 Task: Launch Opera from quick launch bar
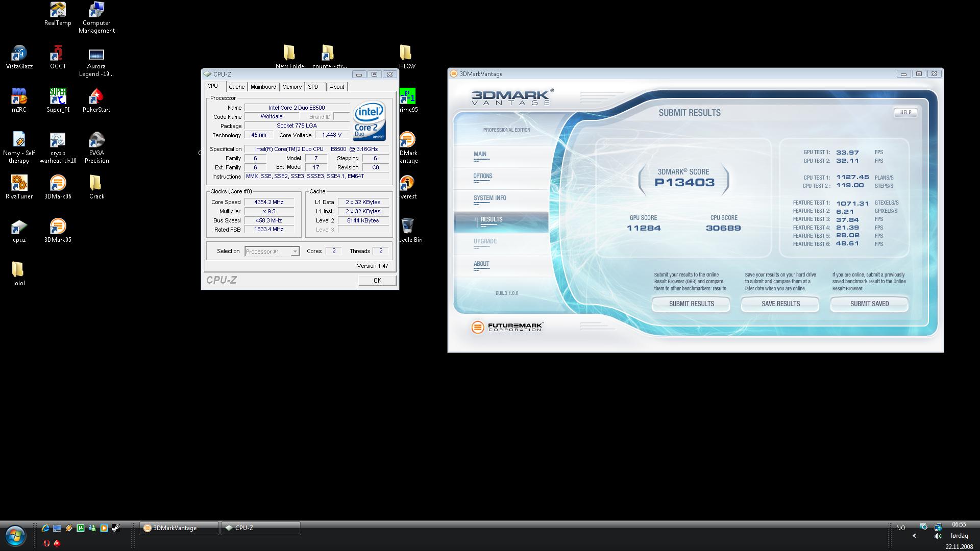(46, 543)
